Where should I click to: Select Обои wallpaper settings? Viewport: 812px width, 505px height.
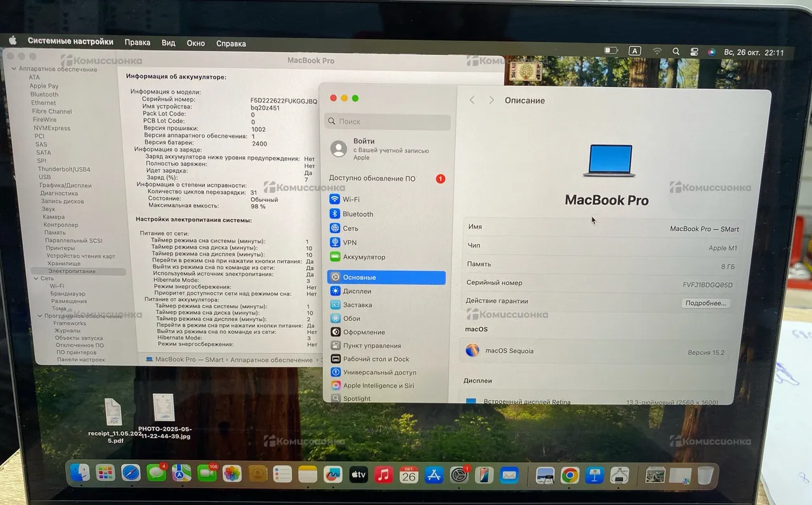coord(351,318)
